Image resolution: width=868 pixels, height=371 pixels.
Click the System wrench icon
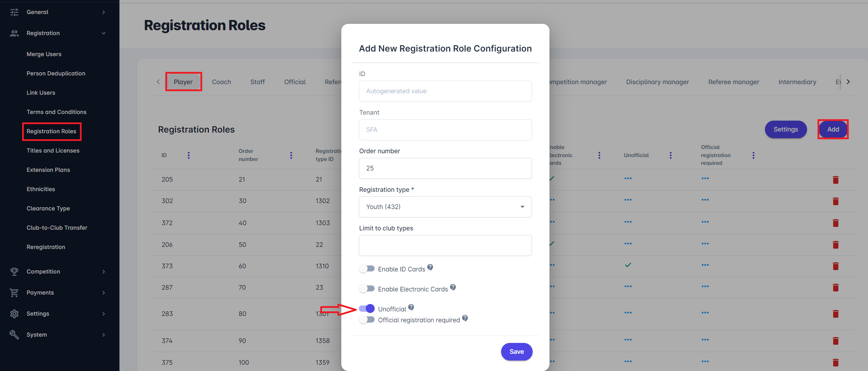(x=14, y=335)
